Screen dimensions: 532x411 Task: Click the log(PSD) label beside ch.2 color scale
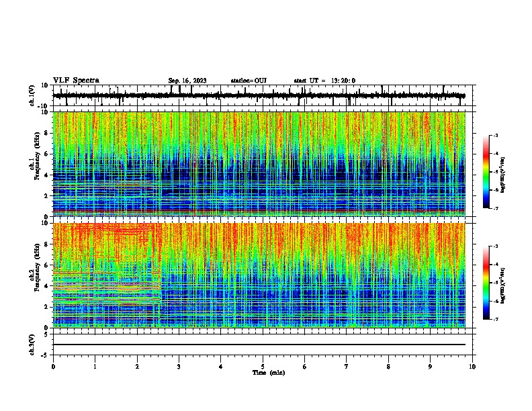[x=503, y=285]
